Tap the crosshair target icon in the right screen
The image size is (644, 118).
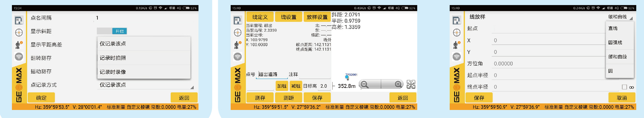coord(457,32)
